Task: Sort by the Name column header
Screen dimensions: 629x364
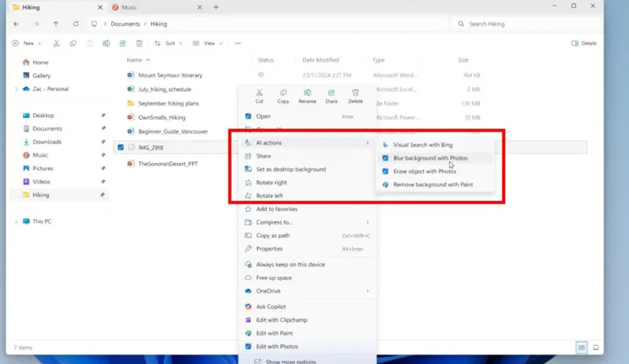Action: coord(134,60)
